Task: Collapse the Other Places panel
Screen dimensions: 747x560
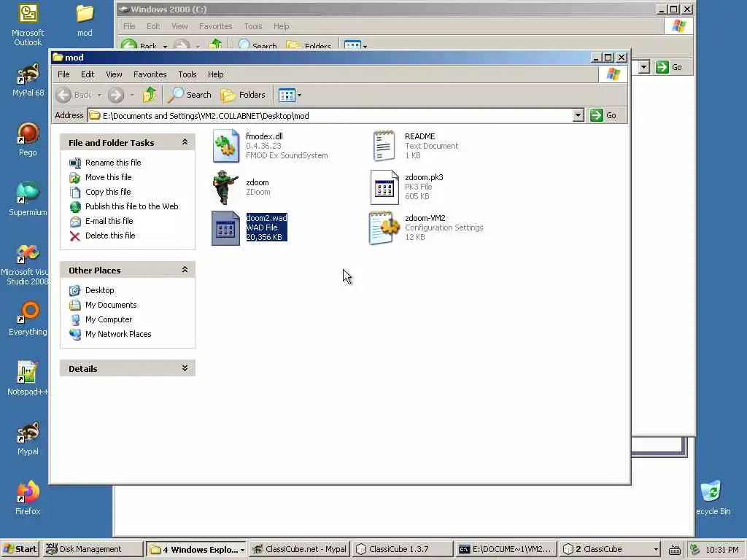Action: coord(185,270)
